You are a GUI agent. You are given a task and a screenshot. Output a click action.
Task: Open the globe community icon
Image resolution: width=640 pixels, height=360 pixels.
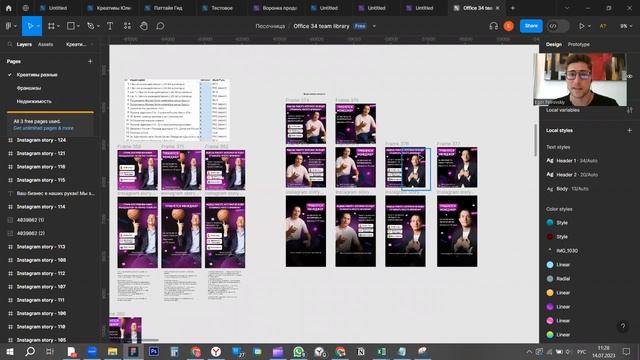pos(25,8)
